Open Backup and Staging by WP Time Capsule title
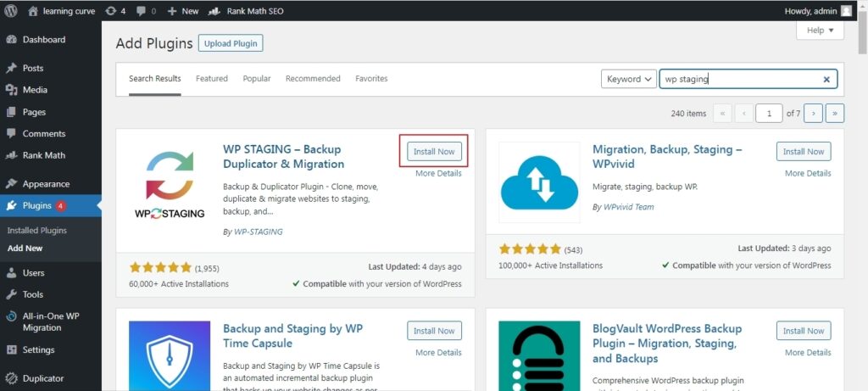 pos(292,336)
